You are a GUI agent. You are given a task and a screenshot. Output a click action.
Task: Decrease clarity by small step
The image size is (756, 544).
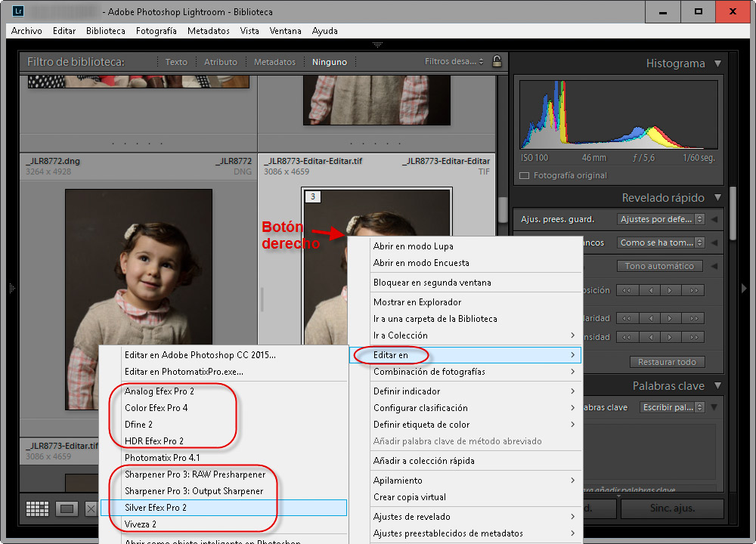tap(651, 319)
